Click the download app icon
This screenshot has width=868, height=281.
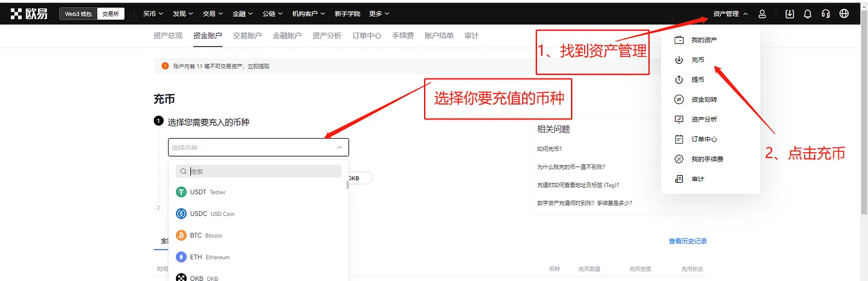[x=789, y=14]
